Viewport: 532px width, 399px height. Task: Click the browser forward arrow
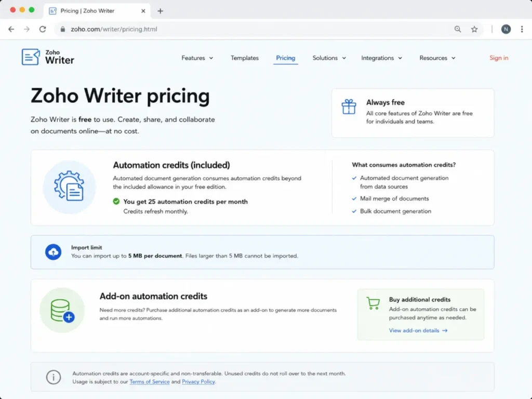(x=27, y=29)
